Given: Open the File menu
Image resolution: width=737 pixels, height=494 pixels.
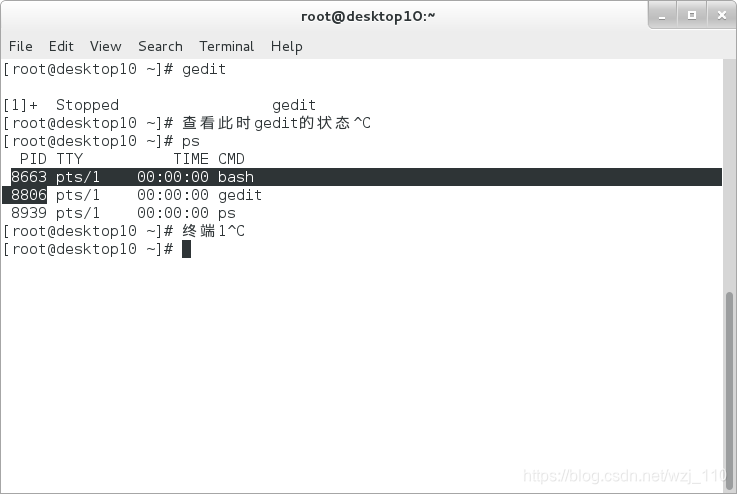Looking at the screenshot, I should tap(21, 46).
